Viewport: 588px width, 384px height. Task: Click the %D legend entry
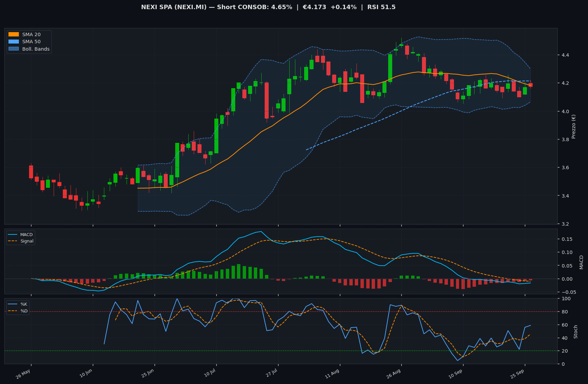coord(18,311)
